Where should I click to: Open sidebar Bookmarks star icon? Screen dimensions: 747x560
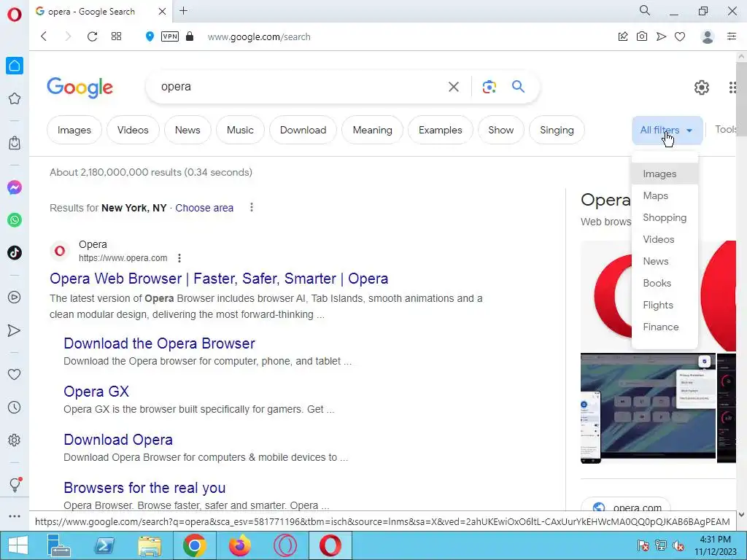(x=15, y=98)
